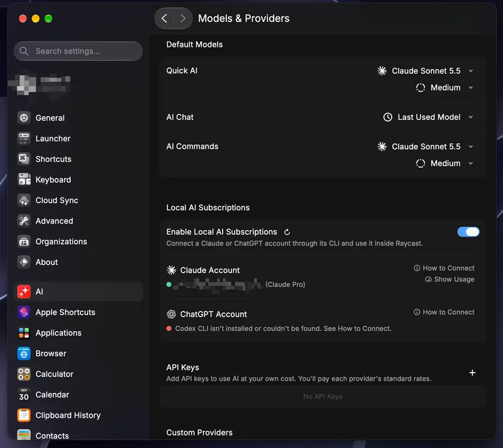
Task: Click the ChatGPT Account logo icon
Action: 171,314
